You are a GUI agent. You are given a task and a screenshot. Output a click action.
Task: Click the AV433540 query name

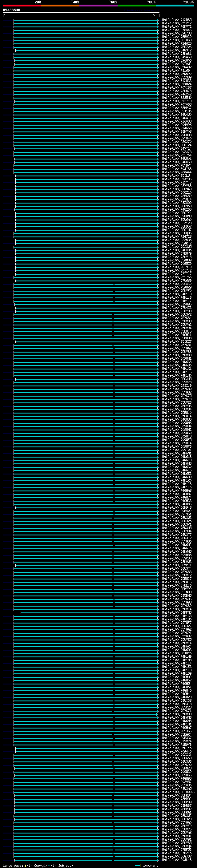coord(11,10)
